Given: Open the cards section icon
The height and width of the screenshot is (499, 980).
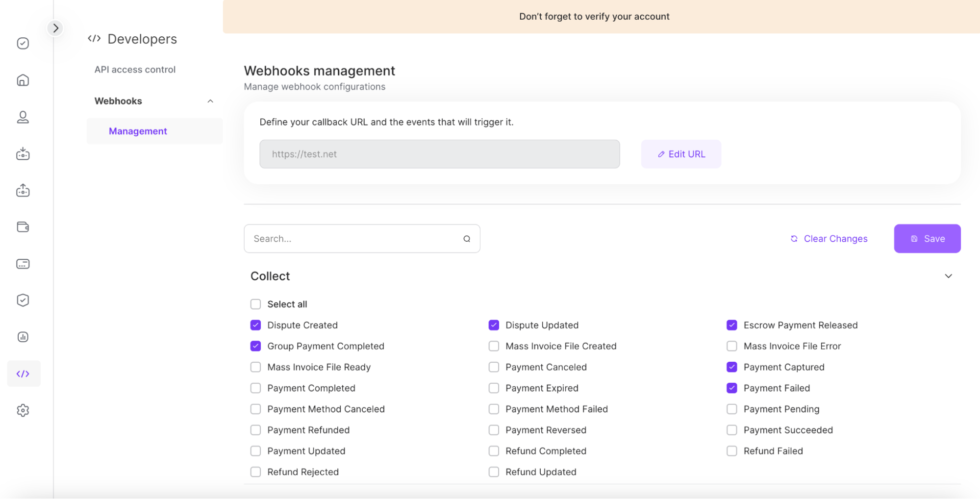Looking at the screenshot, I should 23,264.
